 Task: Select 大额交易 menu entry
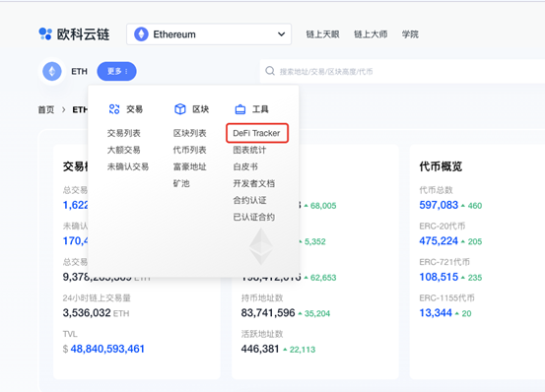(x=124, y=150)
